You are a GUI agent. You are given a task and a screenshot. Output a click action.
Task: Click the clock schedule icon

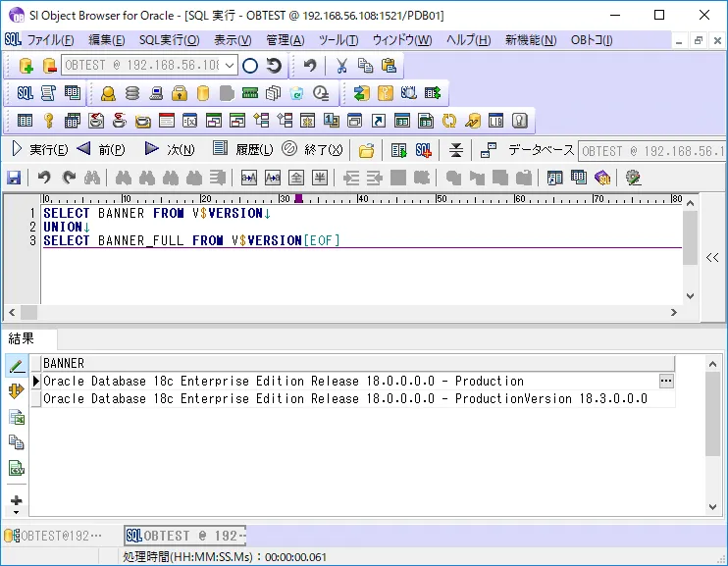coord(321,93)
